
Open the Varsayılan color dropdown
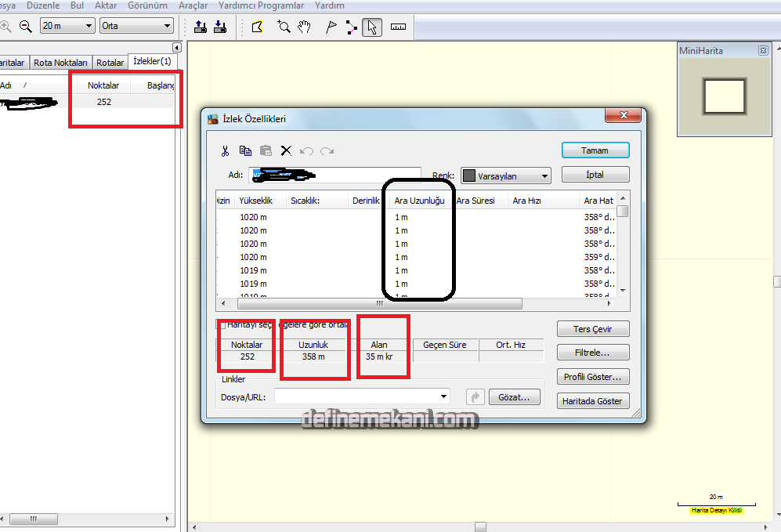point(505,176)
